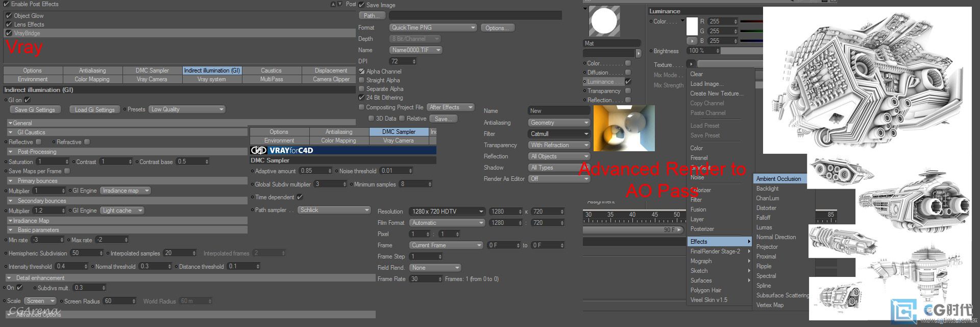
Task: Click the Path... button
Action: point(372,16)
